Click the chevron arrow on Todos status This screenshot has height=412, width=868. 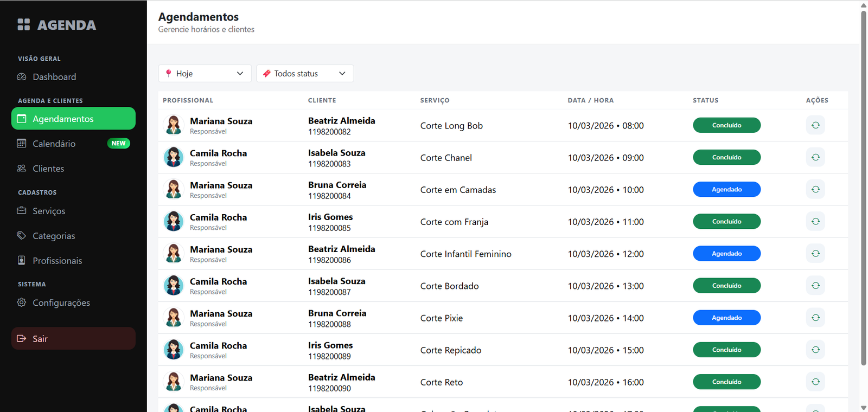pyautogui.click(x=342, y=74)
